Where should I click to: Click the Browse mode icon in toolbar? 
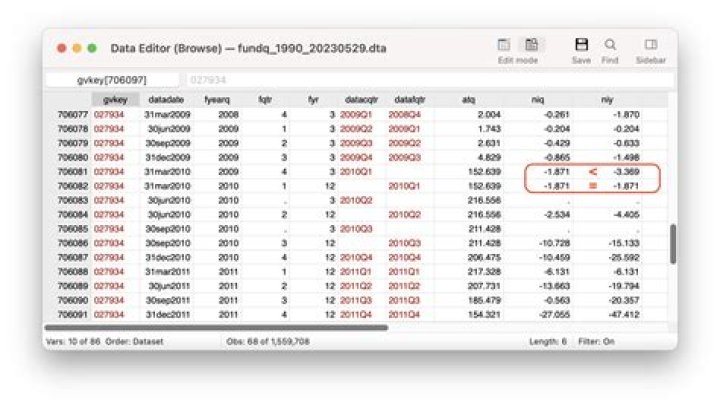(531, 45)
